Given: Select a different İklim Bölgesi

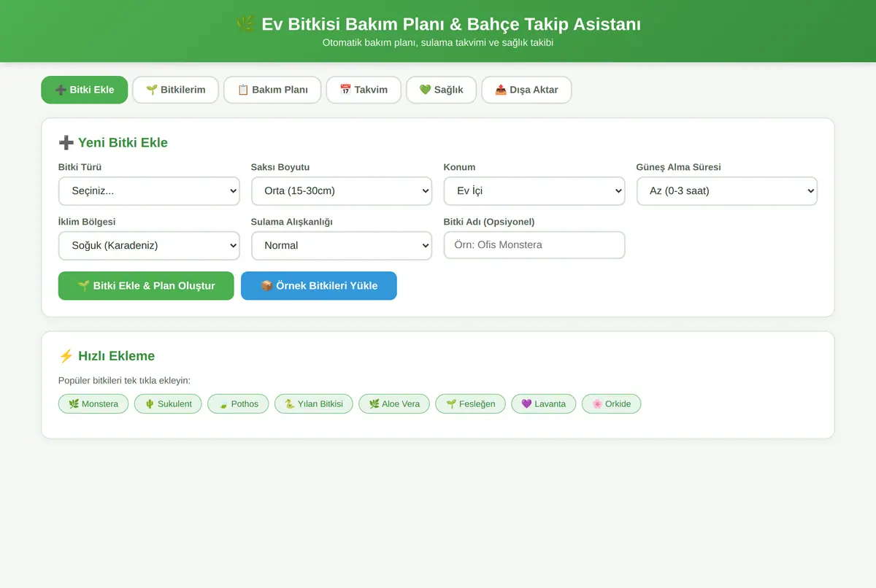Looking at the screenshot, I should coord(149,246).
